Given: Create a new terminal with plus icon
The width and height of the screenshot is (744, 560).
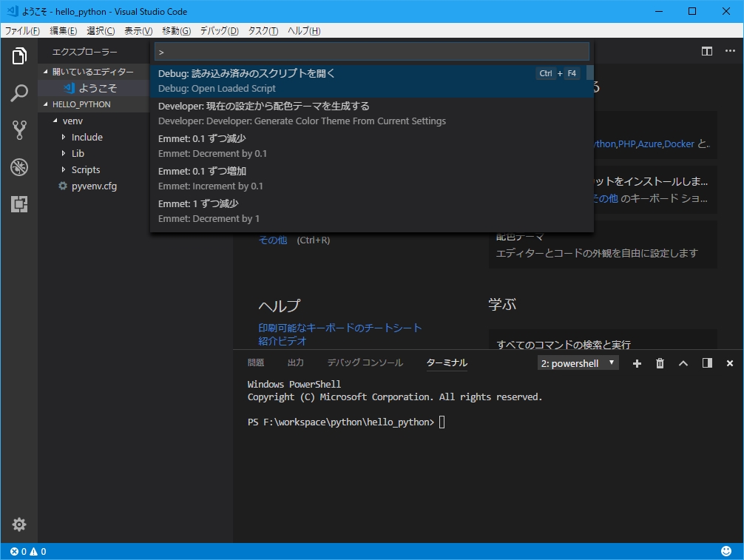Looking at the screenshot, I should coord(637,363).
